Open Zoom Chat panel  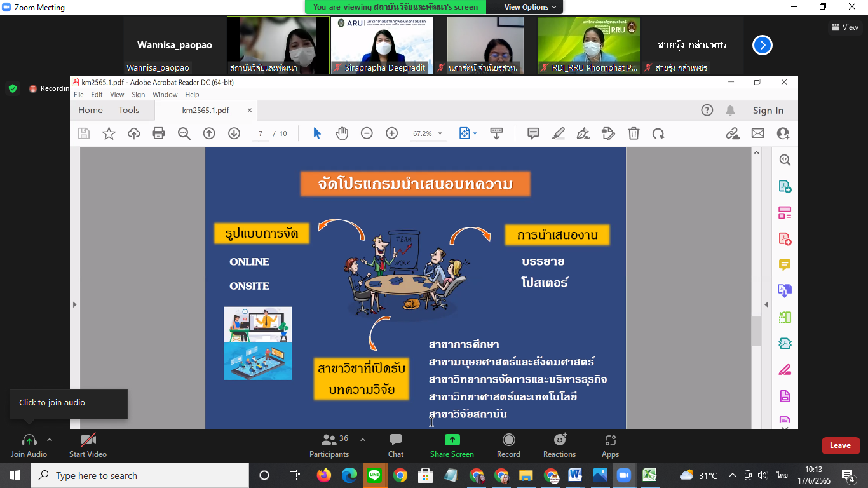click(x=396, y=445)
